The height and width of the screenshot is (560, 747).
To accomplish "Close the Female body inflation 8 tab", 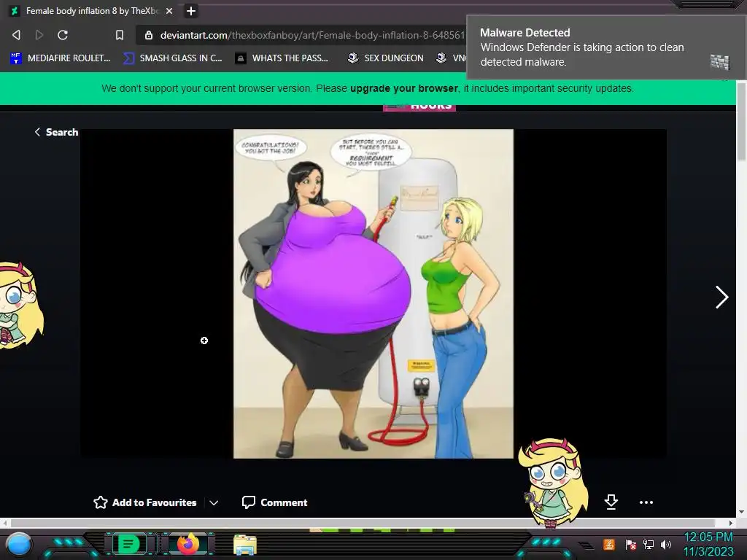I will 169,11.
